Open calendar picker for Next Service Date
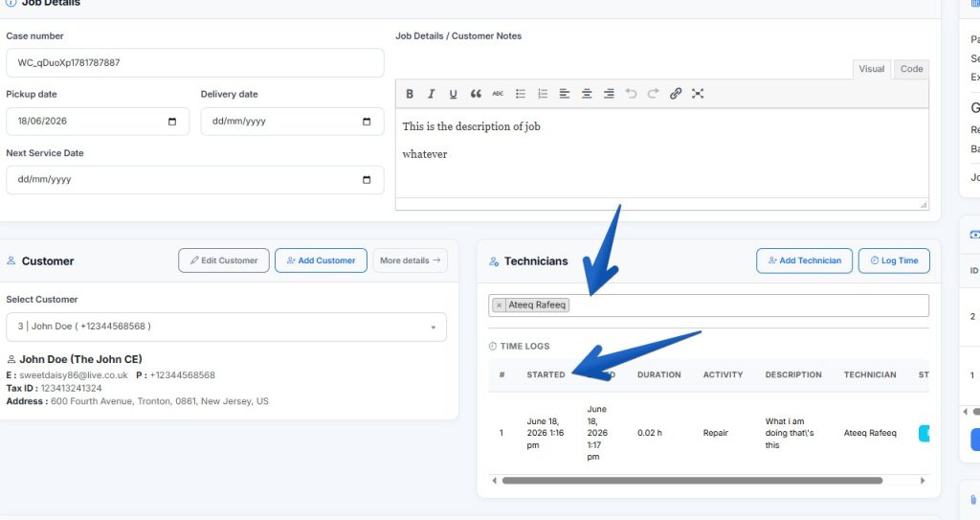This screenshot has width=980, height=520. pos(367,180)
